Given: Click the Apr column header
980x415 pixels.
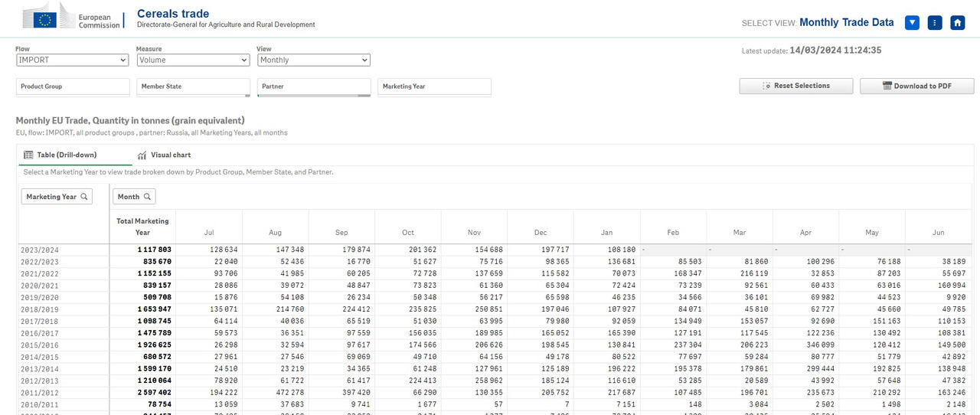Looking at the screenshot, I should (x=805, y=232).
